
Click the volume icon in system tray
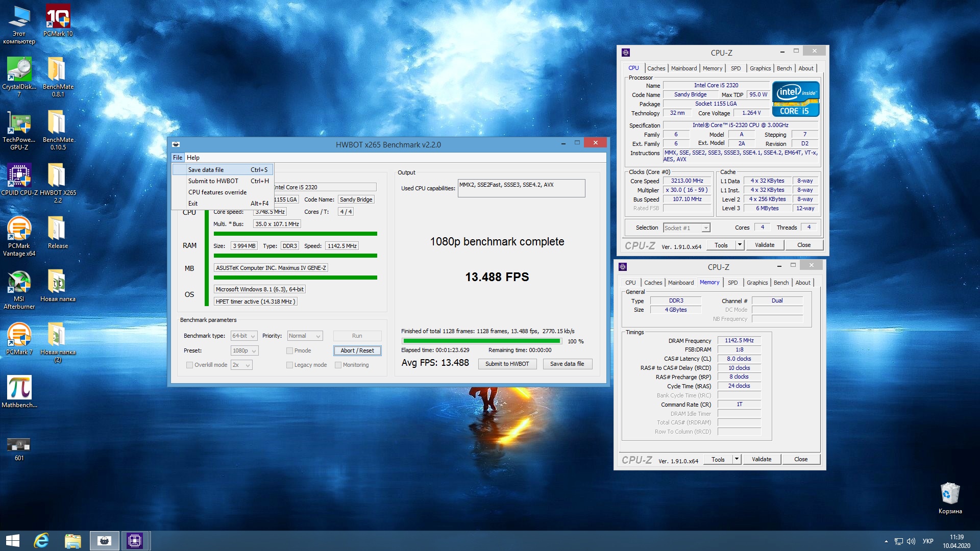[911, 541]
